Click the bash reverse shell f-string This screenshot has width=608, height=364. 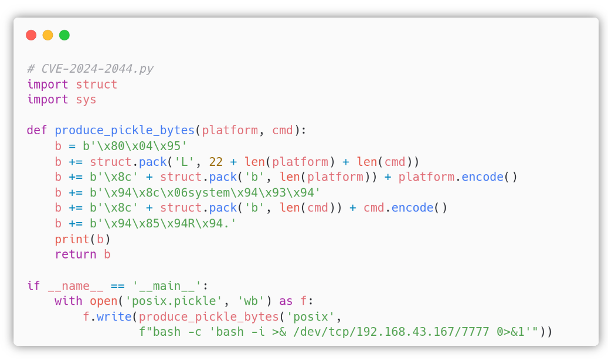click(338, 332)
